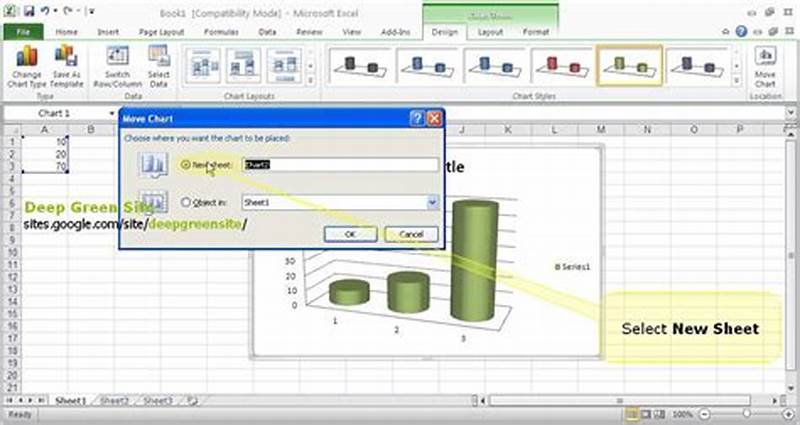Choose the second chart layout thumbnail

[243, 66]
